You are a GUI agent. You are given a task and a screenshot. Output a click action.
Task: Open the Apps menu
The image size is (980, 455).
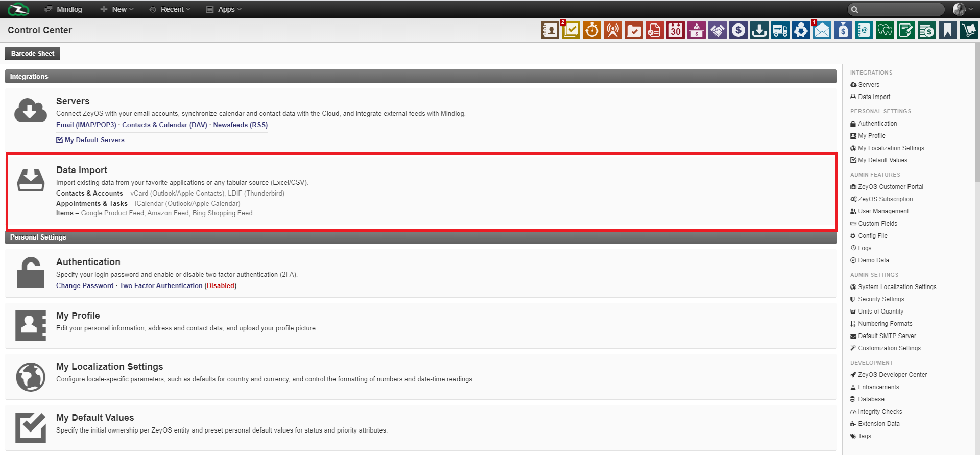(x=224, y=9)
